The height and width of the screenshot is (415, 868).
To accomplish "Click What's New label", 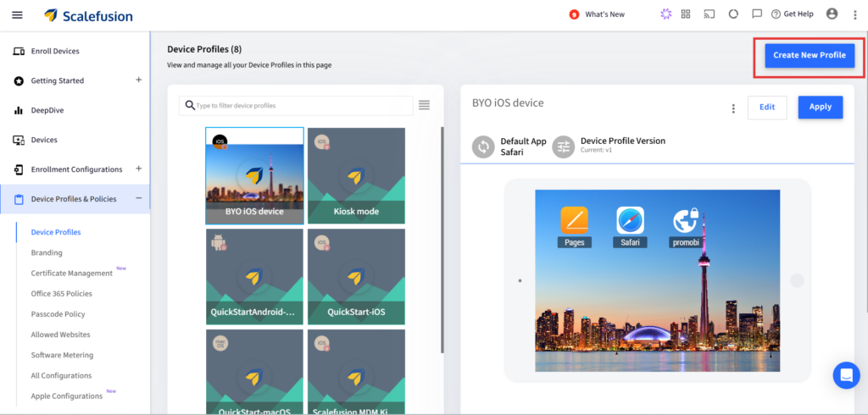I will coord(605,14).
